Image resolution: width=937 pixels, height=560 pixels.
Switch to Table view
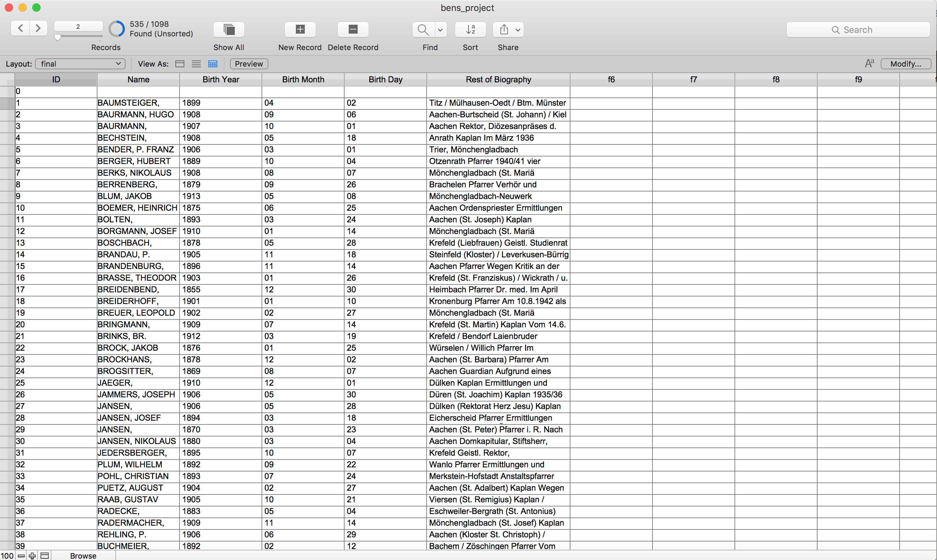pyautogui.click(x=213, y=64)
